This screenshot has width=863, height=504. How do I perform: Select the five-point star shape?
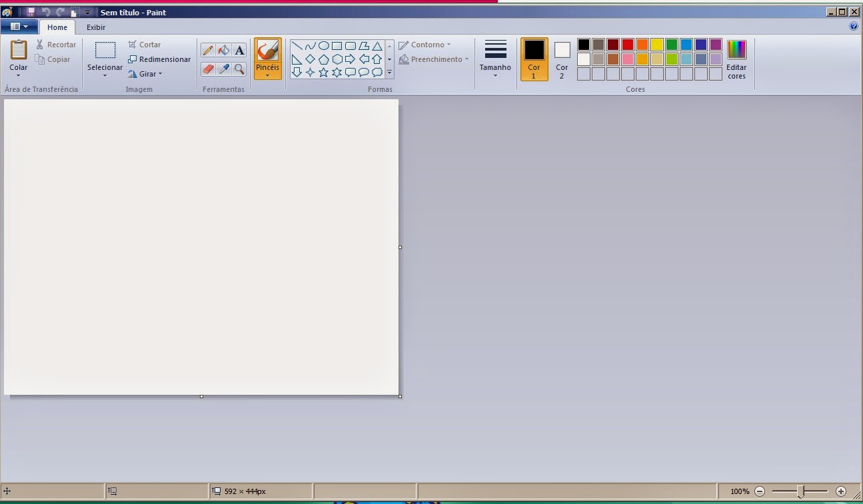click(325, 71)
